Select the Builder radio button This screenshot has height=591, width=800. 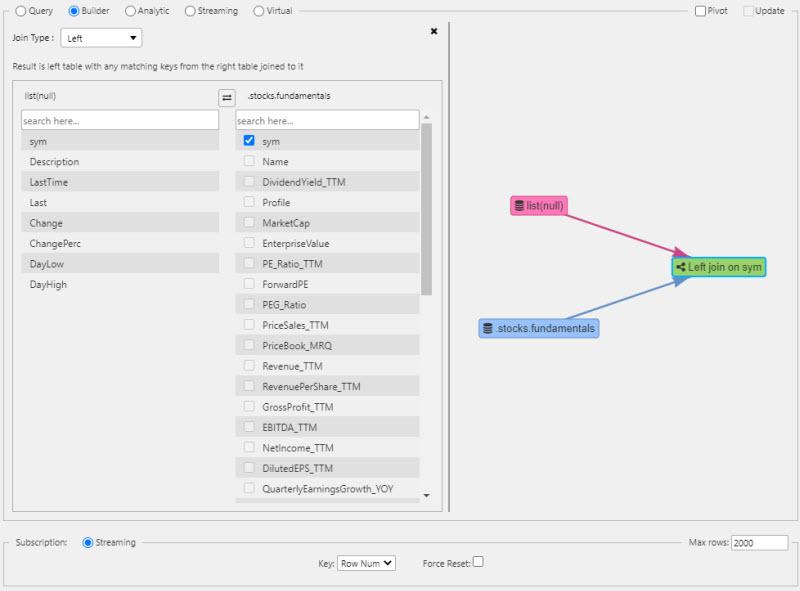[x=74, y=11]
